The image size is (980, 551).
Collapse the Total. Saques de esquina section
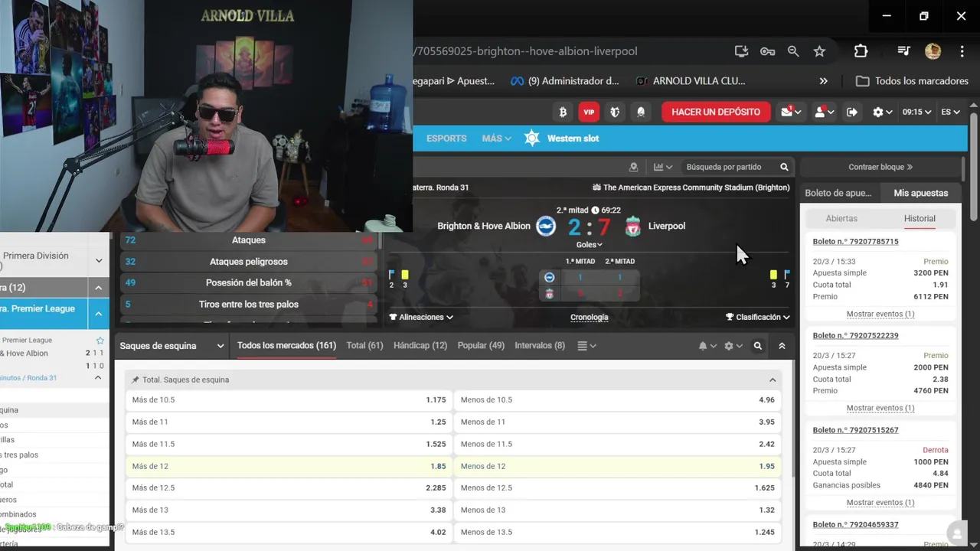click(x=773, y=380)
